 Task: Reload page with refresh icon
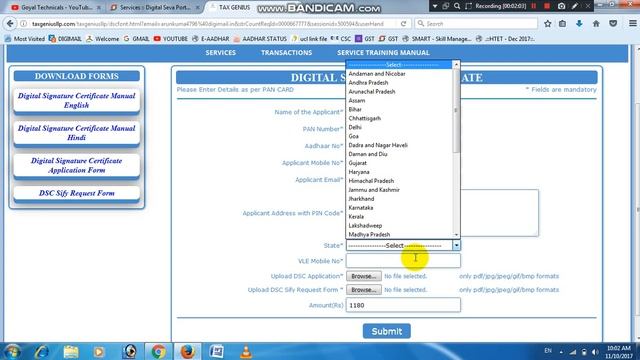coord(403,24)
